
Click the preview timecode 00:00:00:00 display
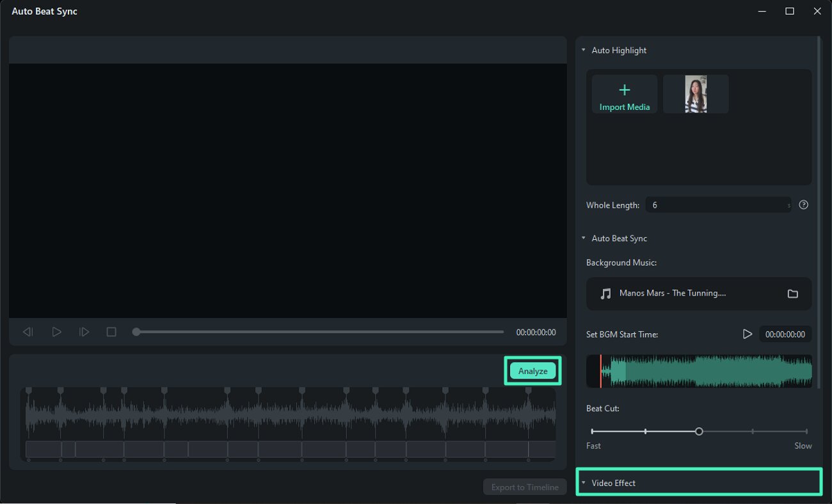click(x=536, y=332)
